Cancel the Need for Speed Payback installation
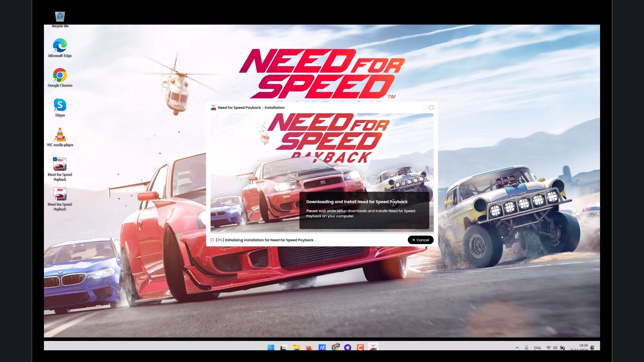 point(420,240)
